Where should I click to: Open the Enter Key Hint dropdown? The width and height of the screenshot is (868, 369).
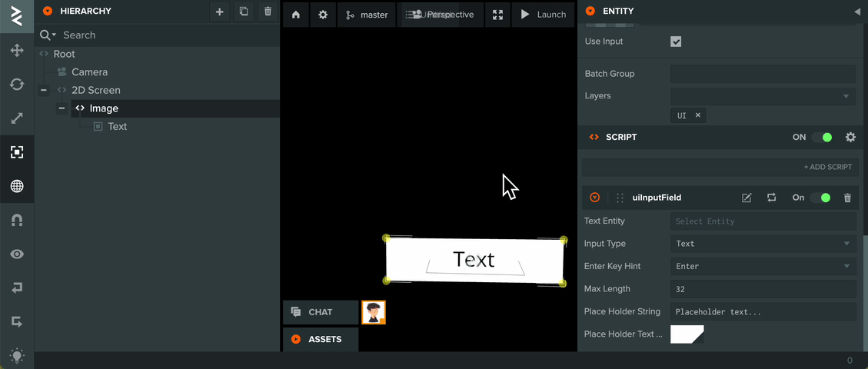pos(763,266)
